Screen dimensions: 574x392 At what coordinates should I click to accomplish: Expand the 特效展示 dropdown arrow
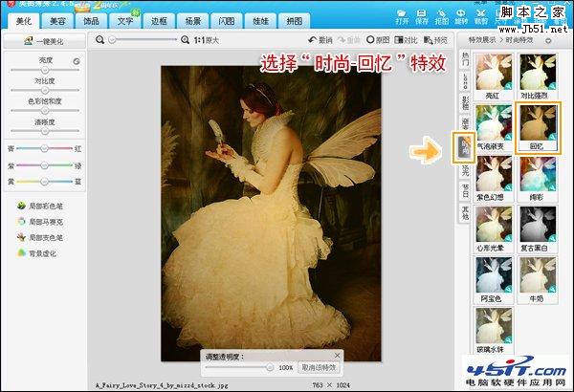[548, 40]
